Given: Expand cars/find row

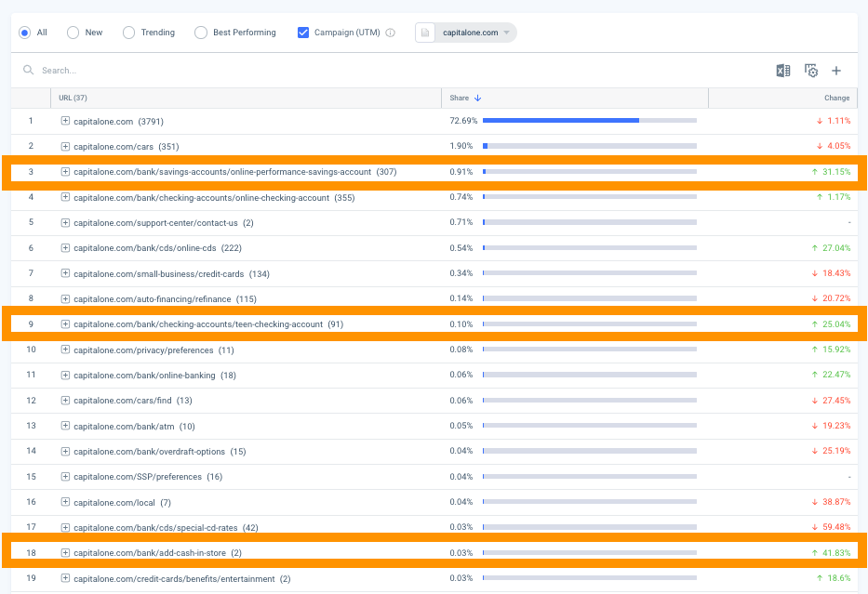Looking at the screenshot, I should coord(65,400).
